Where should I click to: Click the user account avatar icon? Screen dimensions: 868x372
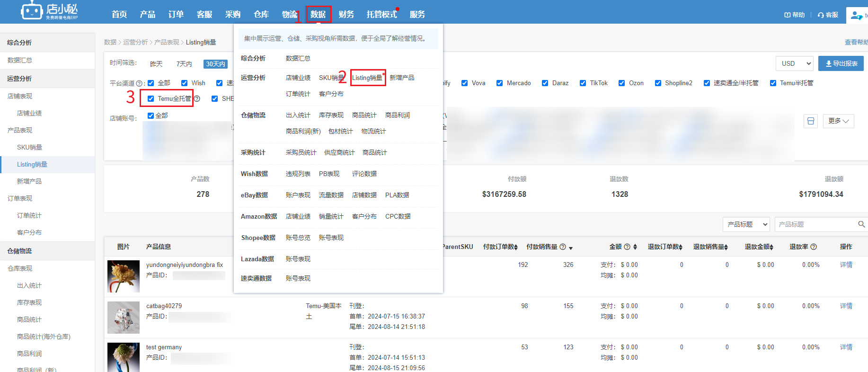coord(856,15)
